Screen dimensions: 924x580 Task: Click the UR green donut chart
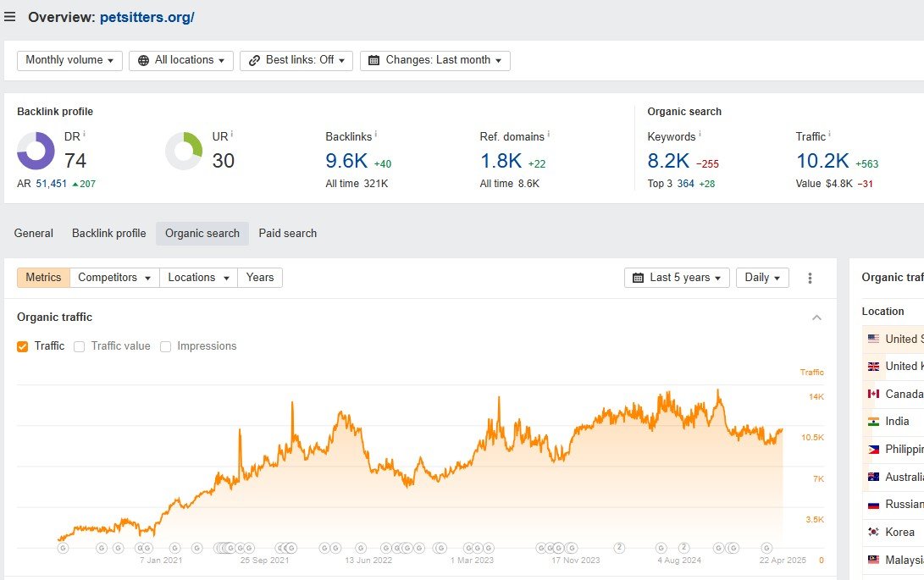pos(184,151)
